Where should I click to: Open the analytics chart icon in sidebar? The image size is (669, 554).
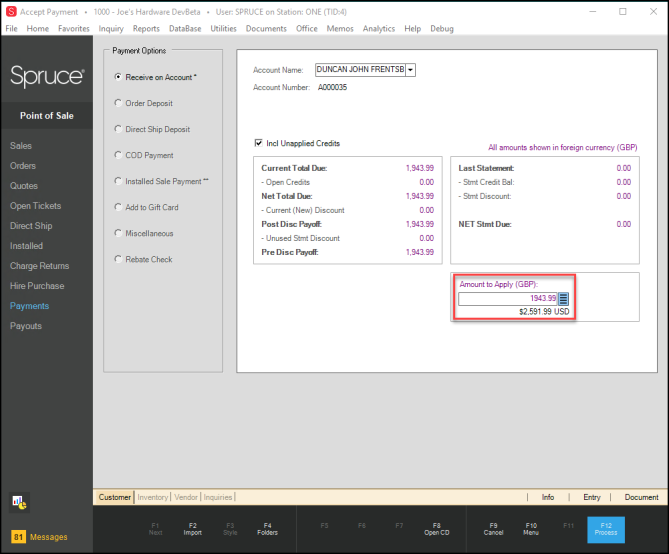pyautogui.click(x=19, y=502)
